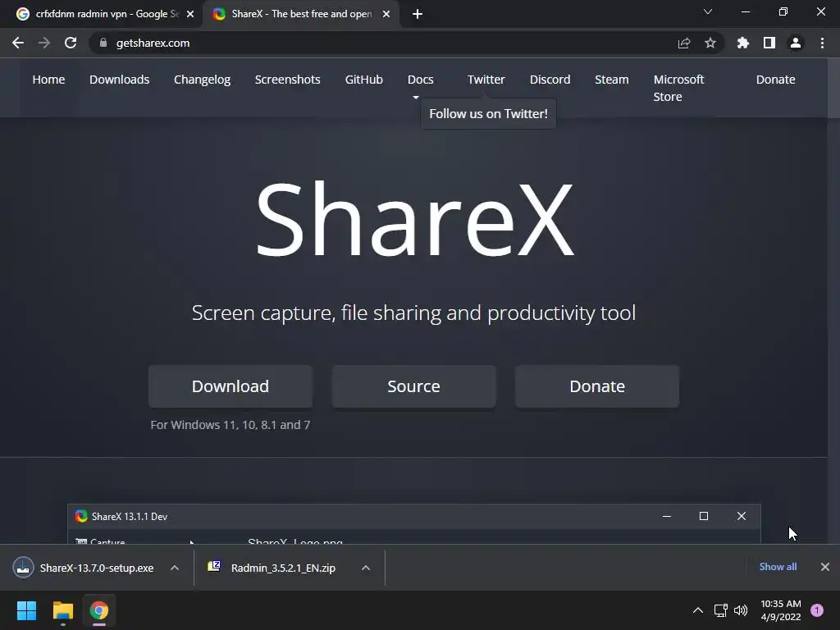Expand options for Radmin_3.5.2.1_EN.zip download
This screenshot has width=840, height=630.
pos(366,568)
